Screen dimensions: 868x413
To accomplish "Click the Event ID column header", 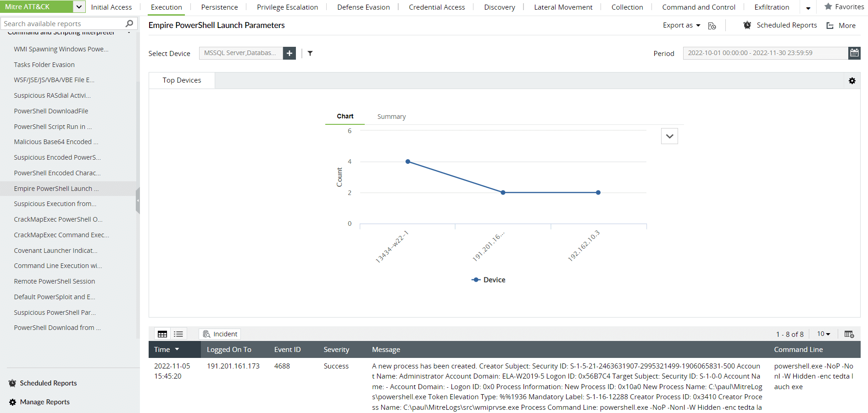I will [288, 350].
